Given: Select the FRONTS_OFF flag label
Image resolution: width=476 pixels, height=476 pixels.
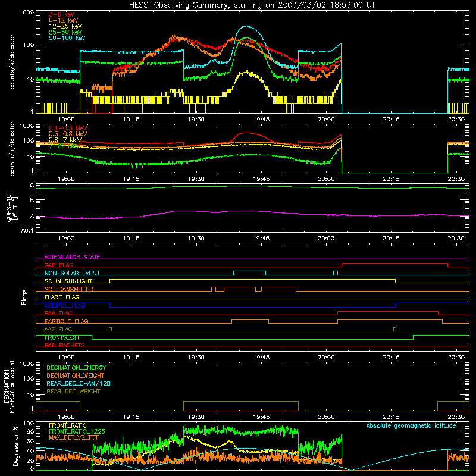Looking at the screenshot, I should [x=62, y=337].
